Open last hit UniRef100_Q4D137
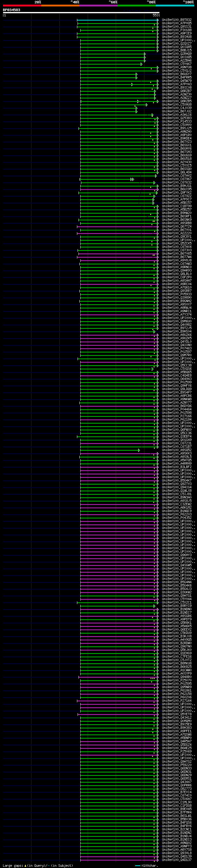Image resolution: width=197 pixels, height=868 pixels. (x=176, y=860)
